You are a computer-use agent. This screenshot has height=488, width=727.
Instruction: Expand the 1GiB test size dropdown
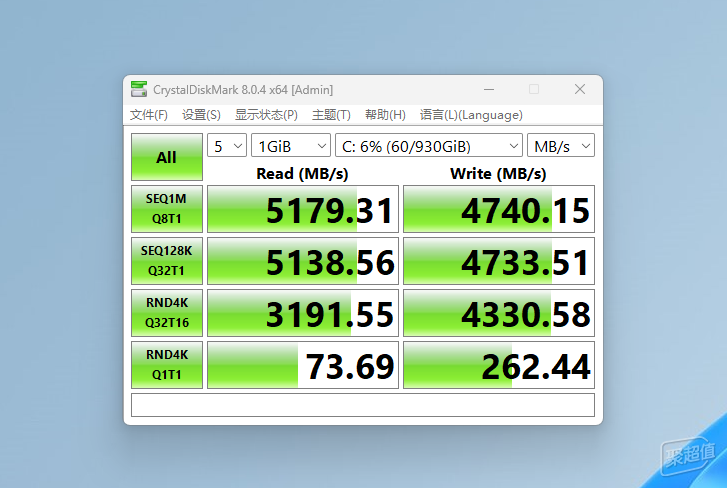(291, 146)
